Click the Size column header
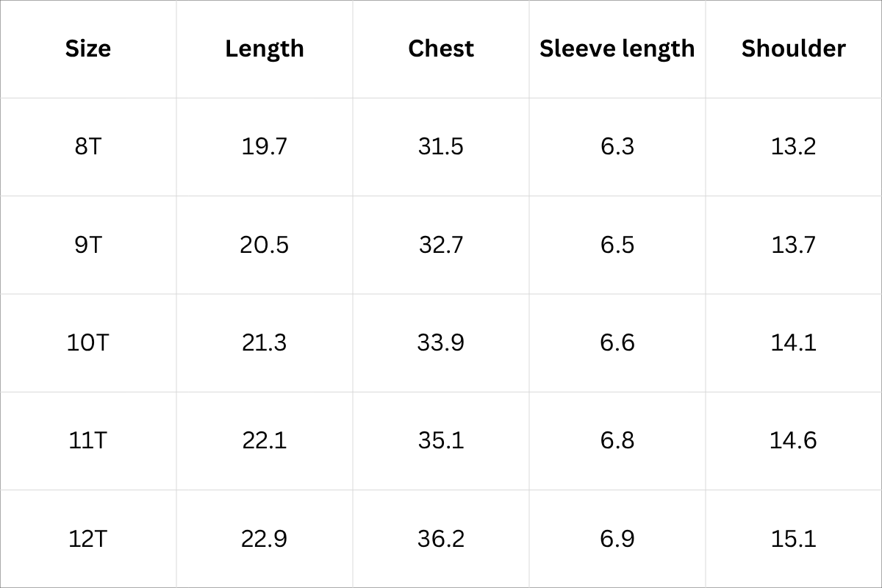This screenshot has width=882, height=588. coord(88,49)
